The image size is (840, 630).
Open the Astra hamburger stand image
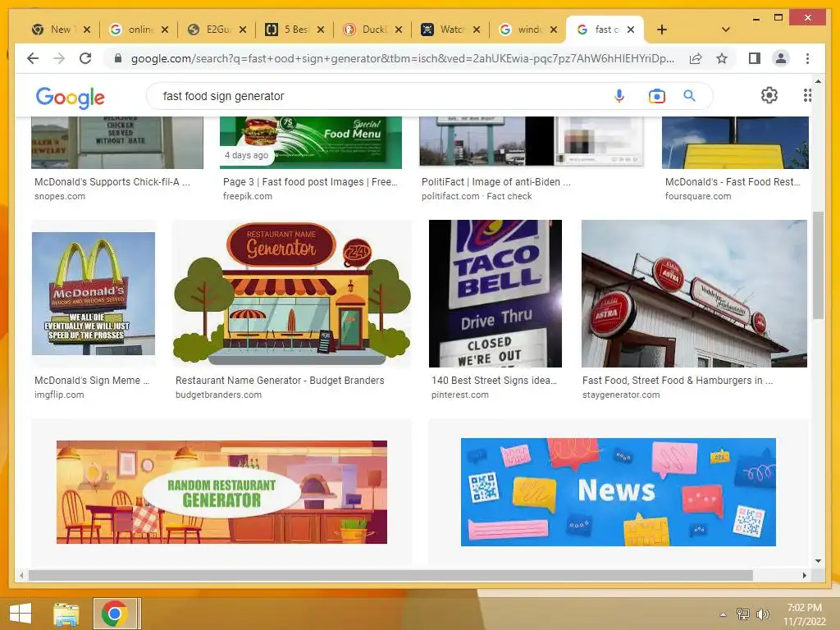click(x=694, y=294)
